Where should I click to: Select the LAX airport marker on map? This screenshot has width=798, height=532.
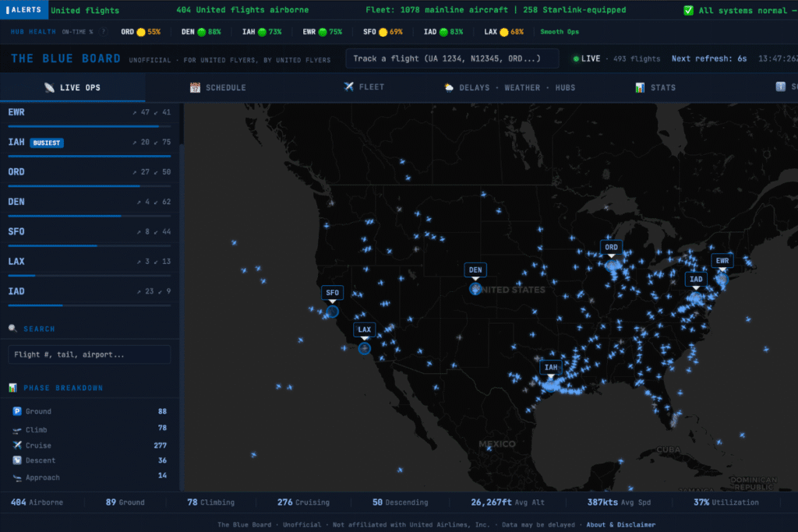point(364,330)
